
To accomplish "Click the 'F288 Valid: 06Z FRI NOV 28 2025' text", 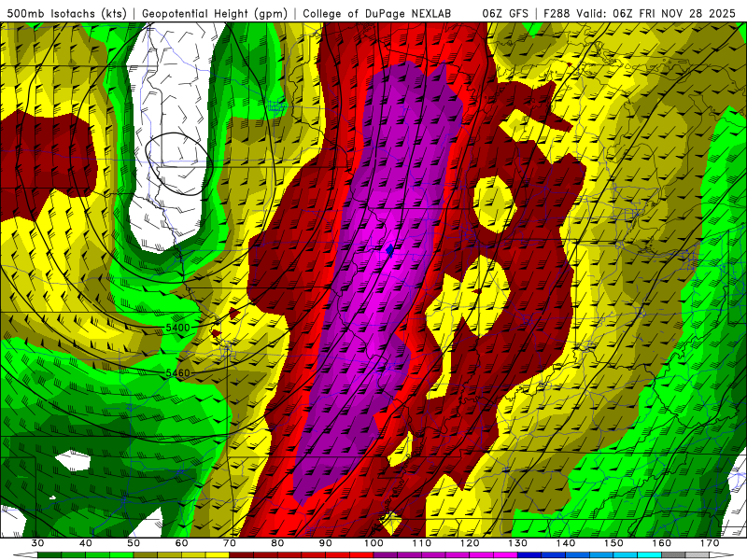I will (640, 13).
